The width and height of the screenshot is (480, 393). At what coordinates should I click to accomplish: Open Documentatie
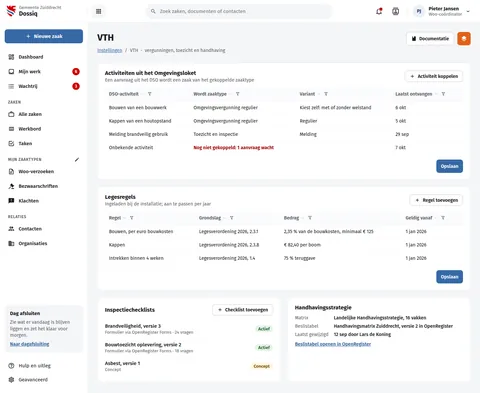click(430, 39)
